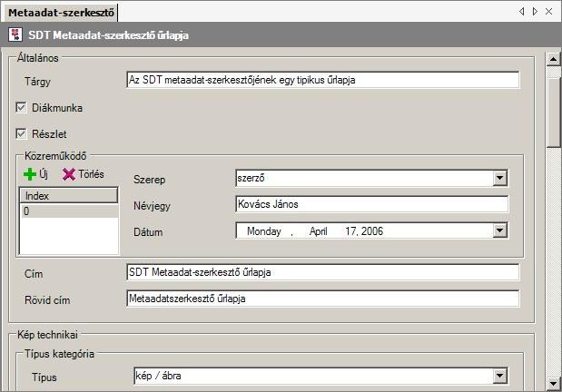
Task: Open the Típus dropdown arrow
Action: pos(499,377)
